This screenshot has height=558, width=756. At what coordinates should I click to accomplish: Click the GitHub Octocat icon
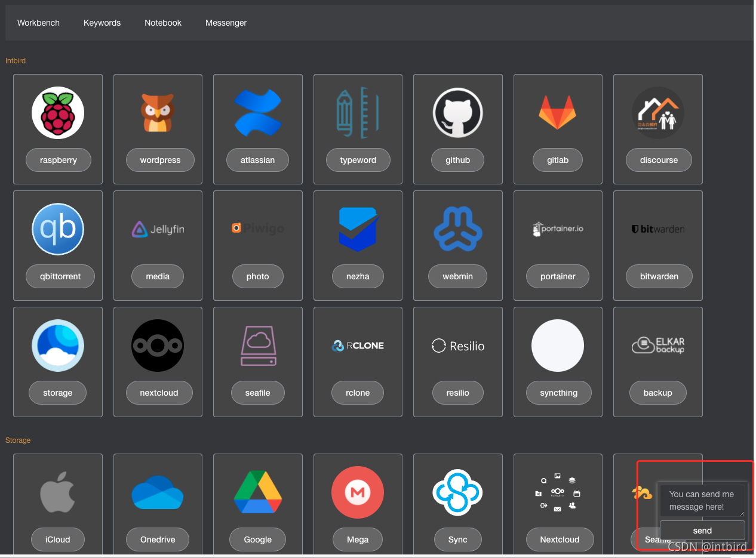[458, 113]
